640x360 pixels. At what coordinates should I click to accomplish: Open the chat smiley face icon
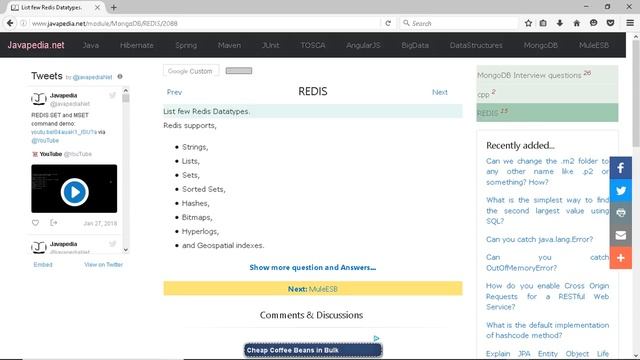[x=593, y=23]
